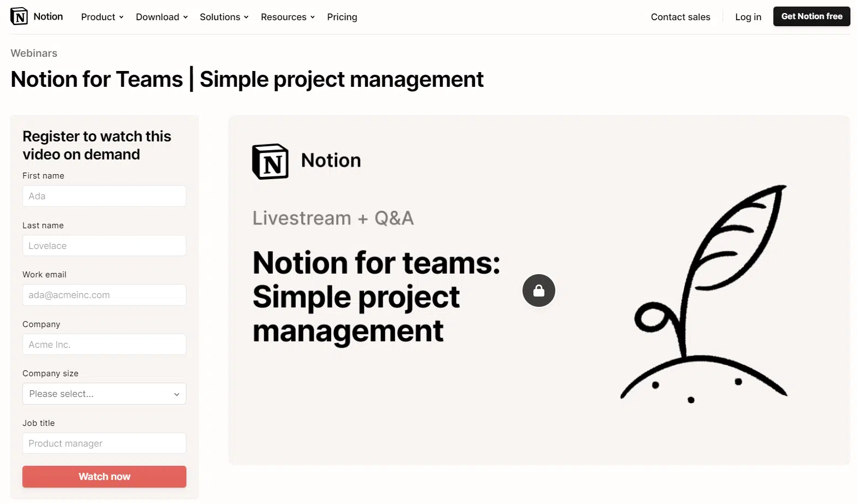
Task: Open the Company size select box
Action: (104, 394)
